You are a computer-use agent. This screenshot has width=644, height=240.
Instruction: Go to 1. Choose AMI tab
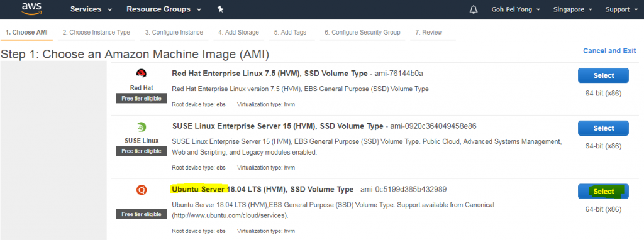coord(26,33)
